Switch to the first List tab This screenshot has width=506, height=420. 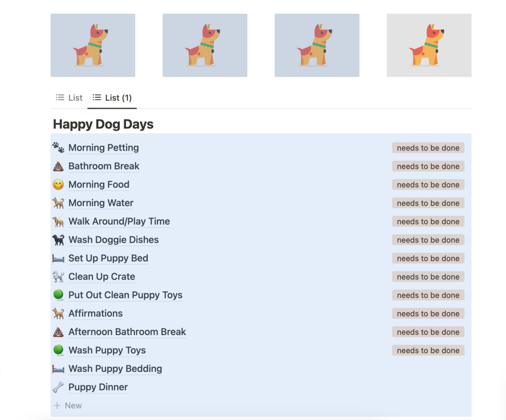click(x=69, y=98)
